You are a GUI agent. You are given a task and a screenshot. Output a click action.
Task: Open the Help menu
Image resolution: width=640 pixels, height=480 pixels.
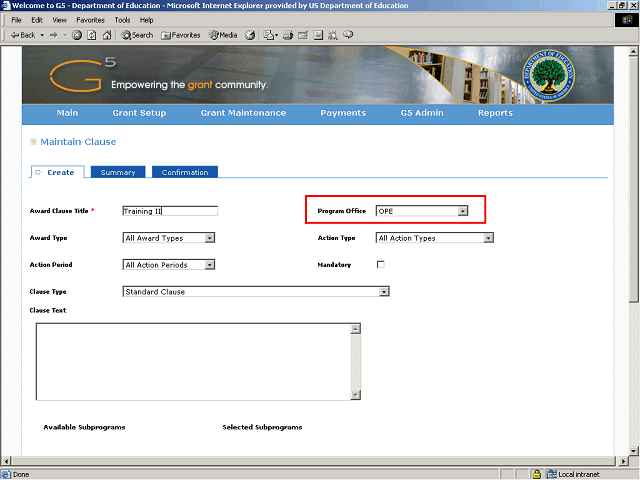146,20
